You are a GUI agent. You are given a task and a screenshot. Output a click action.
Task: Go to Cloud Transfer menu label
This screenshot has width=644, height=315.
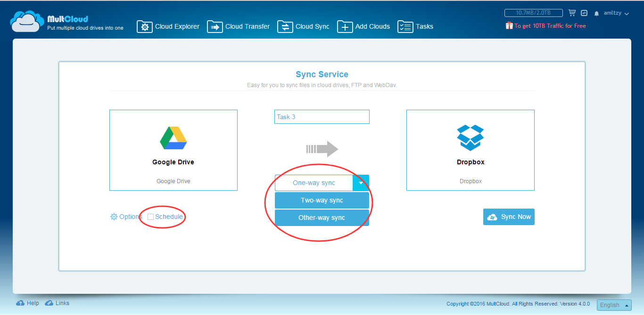point(248,26)
